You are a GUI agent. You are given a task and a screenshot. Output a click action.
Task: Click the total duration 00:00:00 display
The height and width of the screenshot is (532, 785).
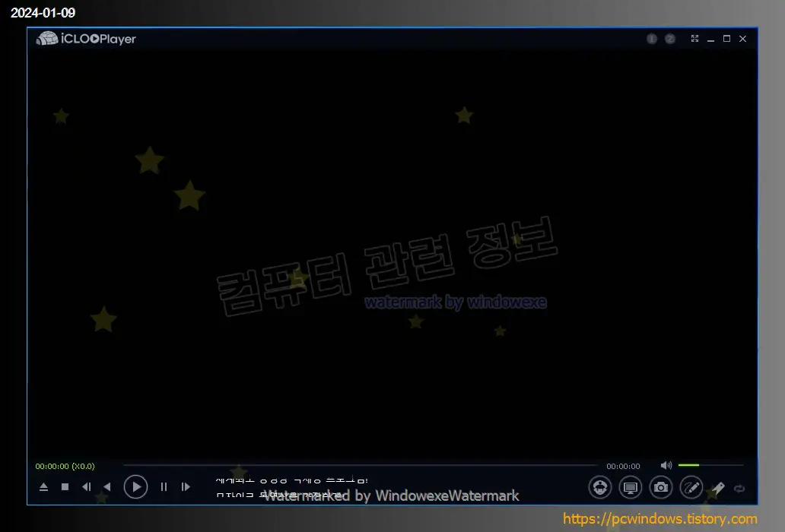pyautogui.click(x=623, y=466)
